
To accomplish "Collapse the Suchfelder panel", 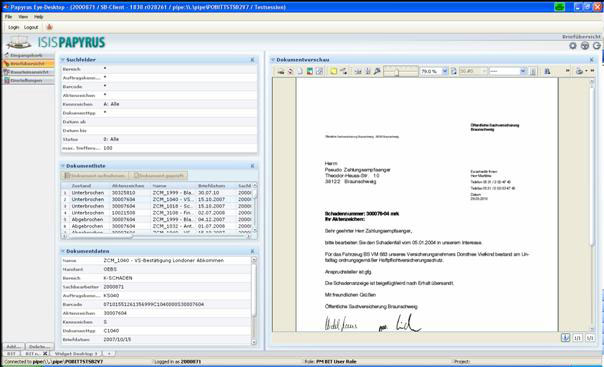I will (x=62, y=60).
